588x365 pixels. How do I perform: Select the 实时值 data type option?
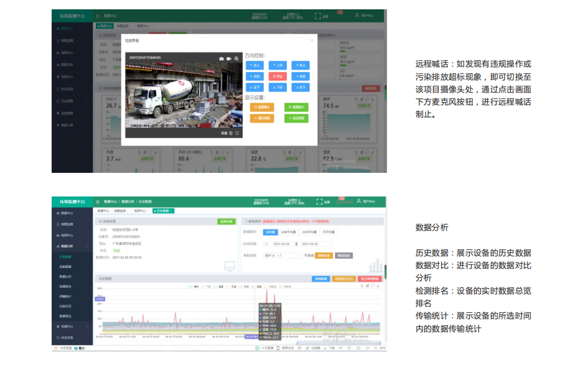coord(270,233)
